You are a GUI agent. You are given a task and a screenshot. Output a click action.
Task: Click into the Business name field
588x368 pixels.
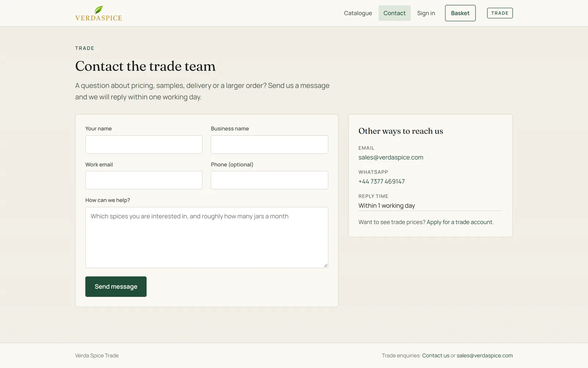(x=269, y=145)
